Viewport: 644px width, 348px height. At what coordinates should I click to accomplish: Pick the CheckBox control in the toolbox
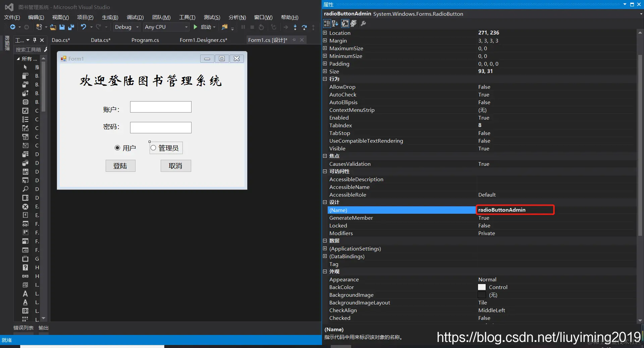coord(25,111)
